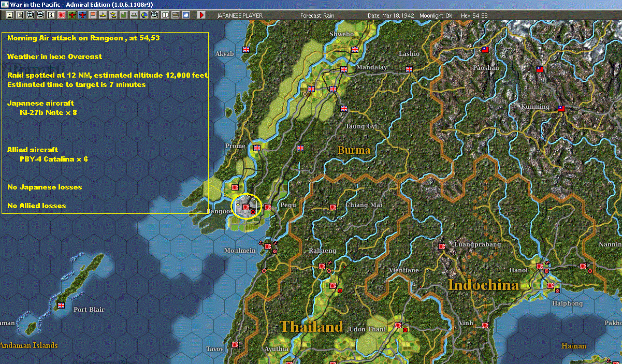
Task: Click the globe toolbar icon
Action: (144, 15)
